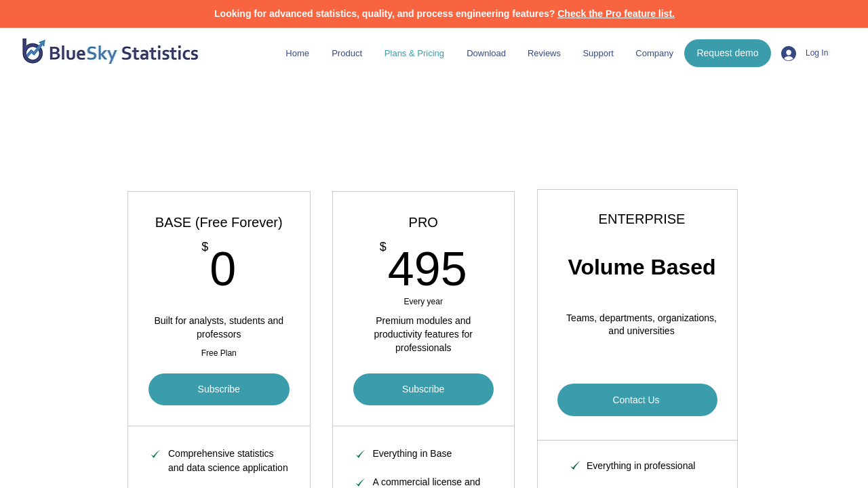Click the PRO plan $495 price

point(427,269)
